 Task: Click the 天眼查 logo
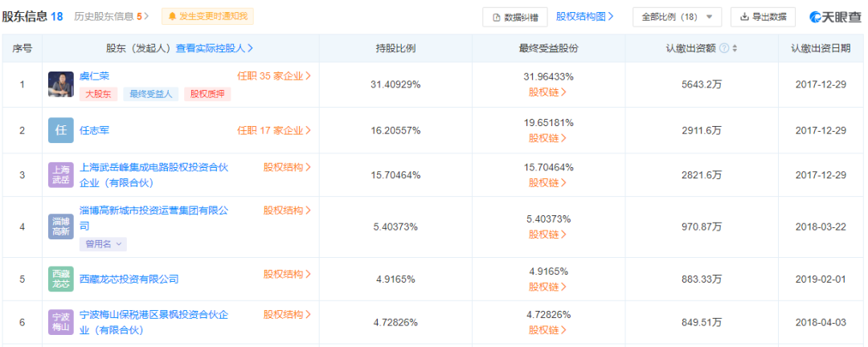coord(835,17)
